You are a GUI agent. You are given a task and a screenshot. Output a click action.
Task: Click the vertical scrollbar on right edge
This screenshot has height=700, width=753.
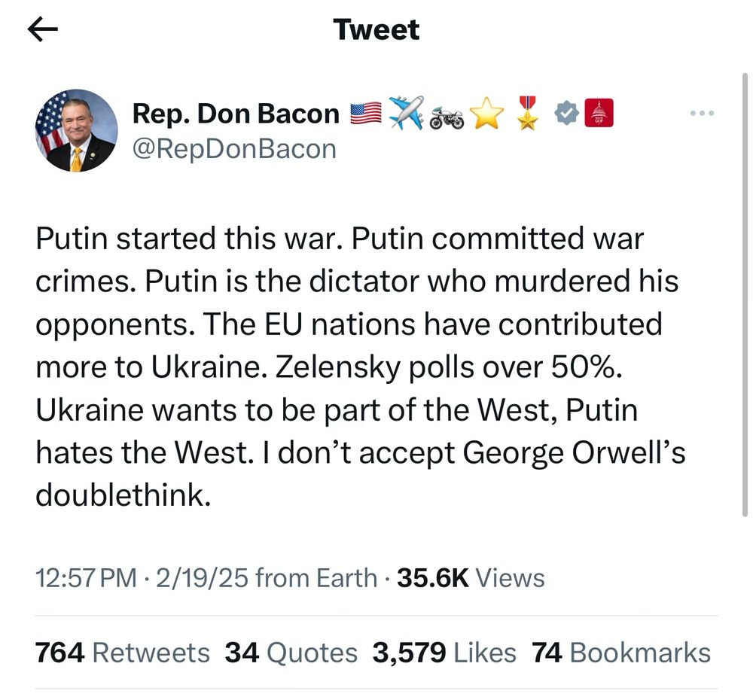(745, 294)
